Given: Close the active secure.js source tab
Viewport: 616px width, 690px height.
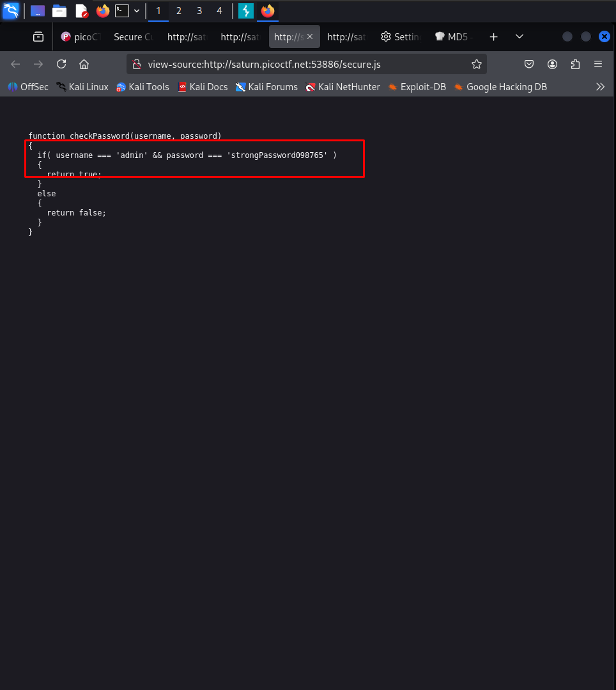Looking at the screenshot, I should pyautogui.click(x=311, y=37).
